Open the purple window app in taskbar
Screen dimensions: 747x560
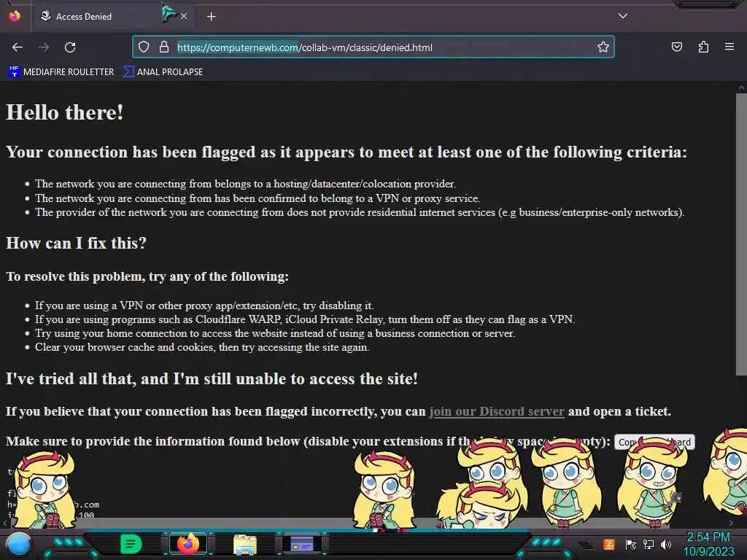[301, 544]
